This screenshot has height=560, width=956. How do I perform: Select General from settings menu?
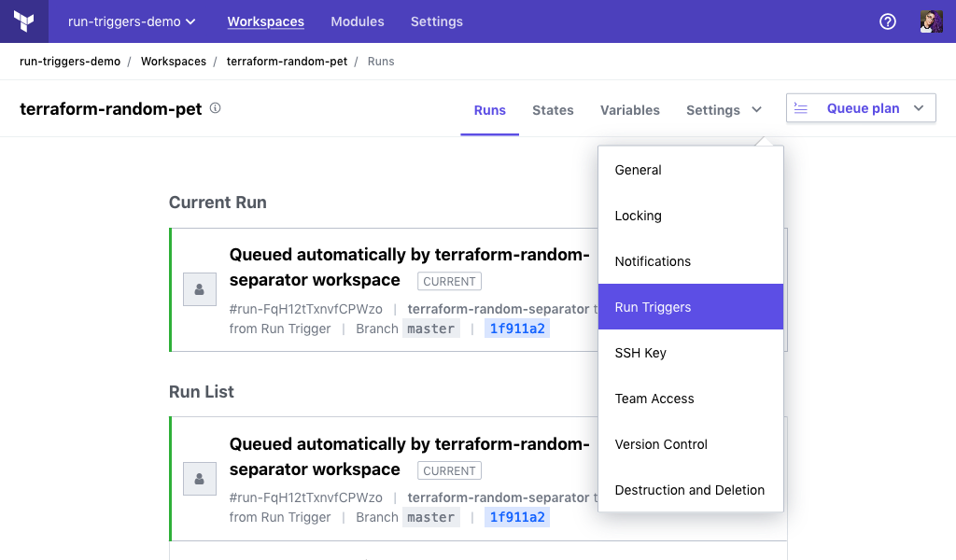pos(691,170)
